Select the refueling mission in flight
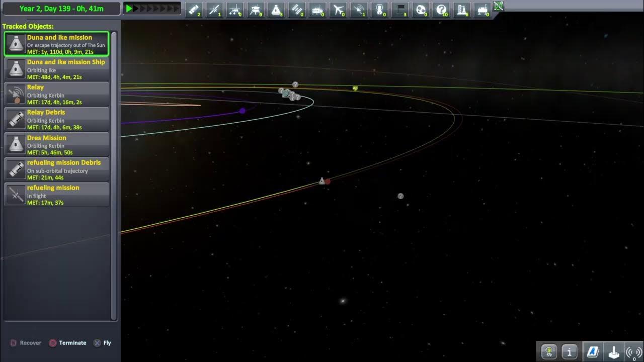Viewport: 644px width, 362px height. pos(56,195)
